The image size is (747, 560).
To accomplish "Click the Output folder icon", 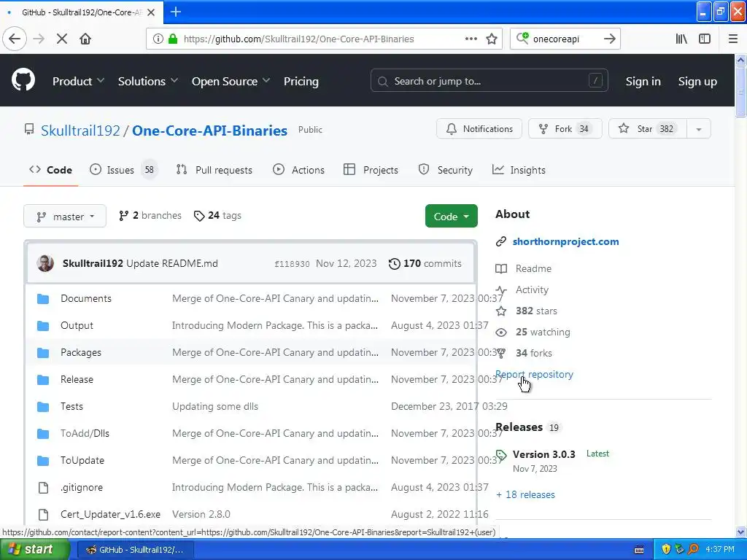I will pyautogui.click(x=43, y=326).
